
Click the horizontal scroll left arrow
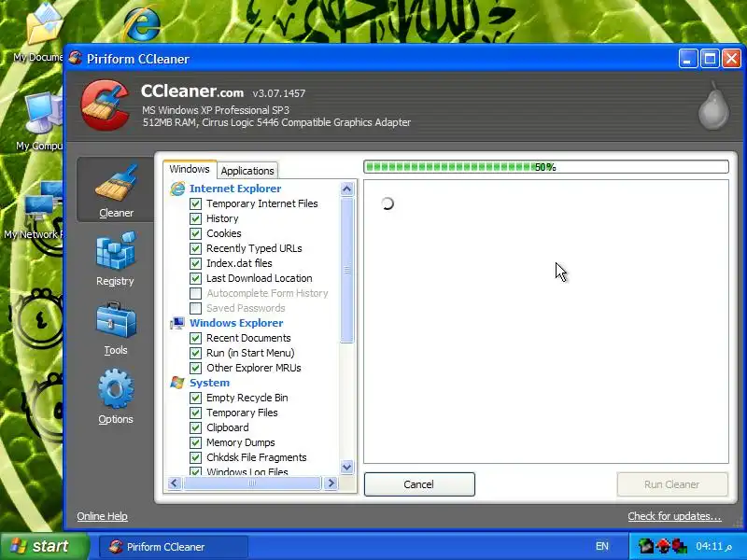click(x=175, y=483)
